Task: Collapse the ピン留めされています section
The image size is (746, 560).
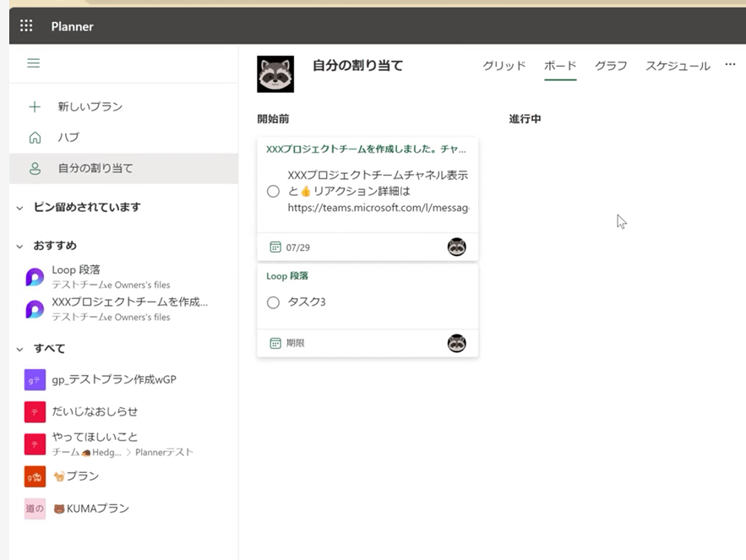Action: [x=19, y=208]
